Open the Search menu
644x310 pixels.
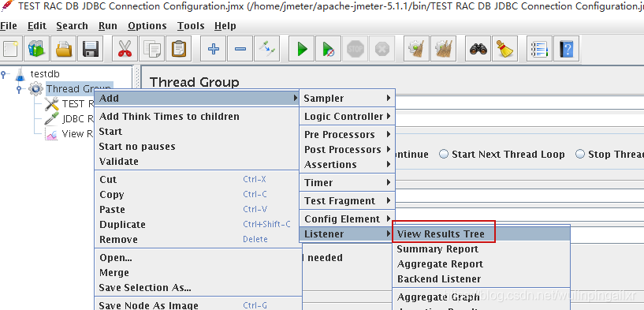pos(72,26)
